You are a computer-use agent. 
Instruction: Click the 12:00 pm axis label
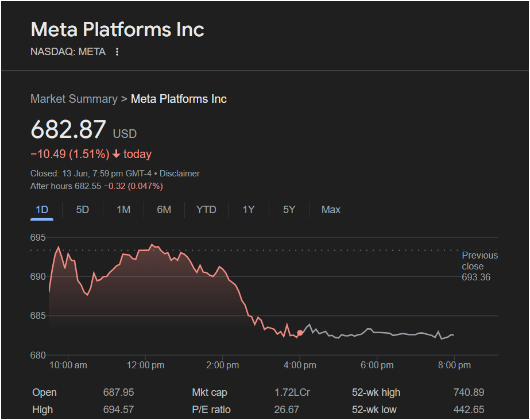pyautogui.click(x=145, y=365)
